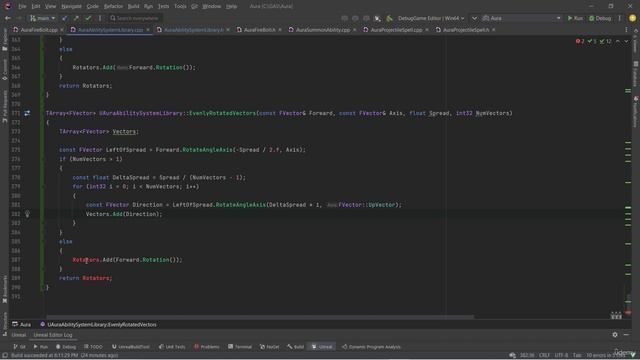
Task: Close the AuraAbilitySystemLibrary.cpp tab
Action: (148, 30)
